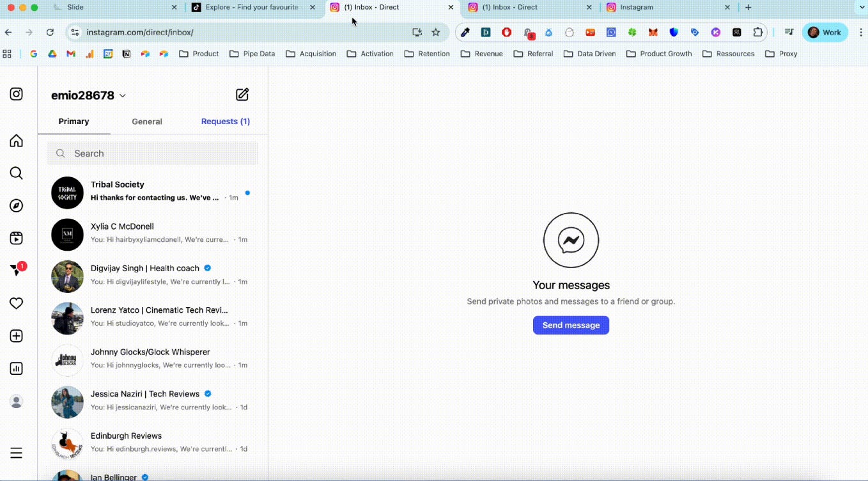
Task: Click the Send message button
Action: [x=571, y=325]
